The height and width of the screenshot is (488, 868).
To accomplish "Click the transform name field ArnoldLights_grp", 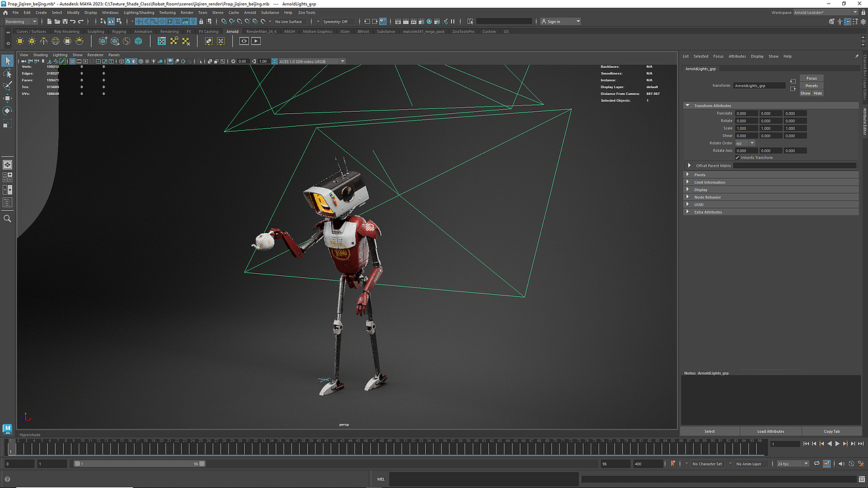I will click(759, 86).
